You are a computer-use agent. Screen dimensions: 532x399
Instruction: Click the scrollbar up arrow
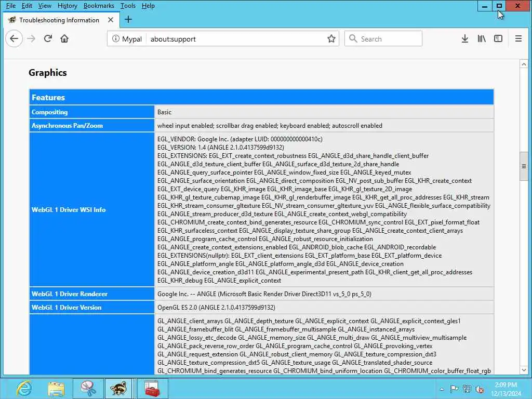tap(524, 64)
